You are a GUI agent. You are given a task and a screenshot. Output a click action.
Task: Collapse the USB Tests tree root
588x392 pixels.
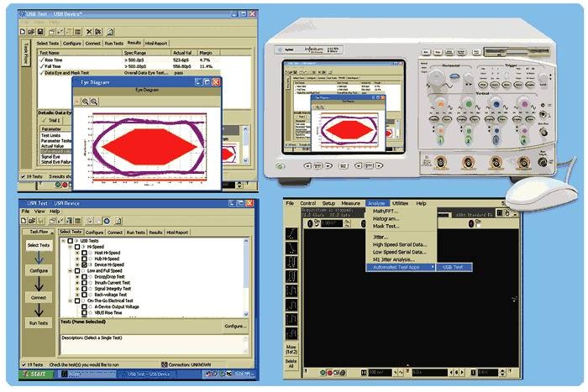pos(63,241)
